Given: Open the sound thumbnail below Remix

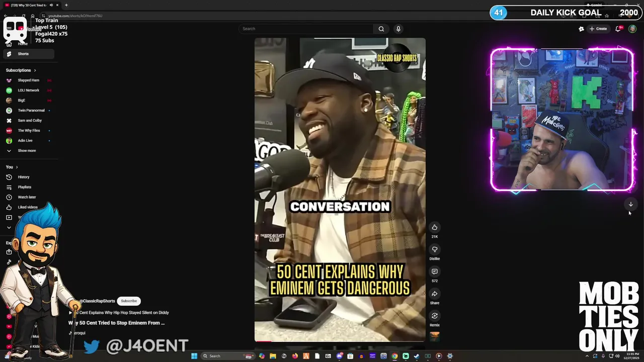Looking at the screenshot, I should tap(435, 336).
